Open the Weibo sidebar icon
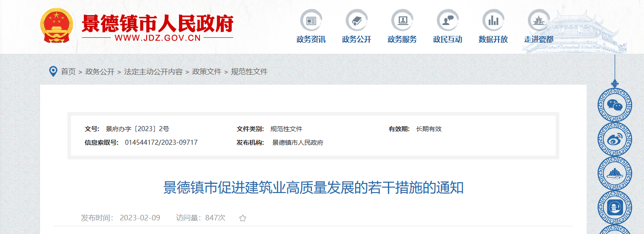This screenshot has height=234, width=644. (615, 140)
